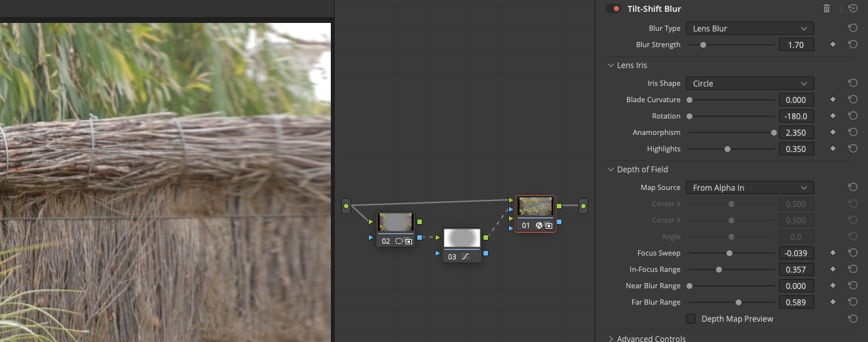Add a keyframe for Blade Curvature

coord(833,100)
